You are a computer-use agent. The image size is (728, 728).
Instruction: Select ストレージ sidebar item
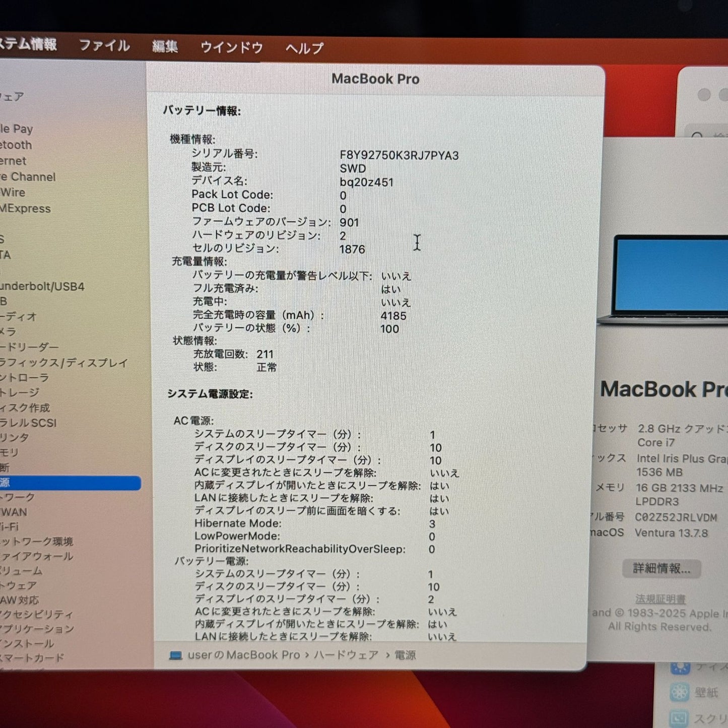click(x=20, y=392)
